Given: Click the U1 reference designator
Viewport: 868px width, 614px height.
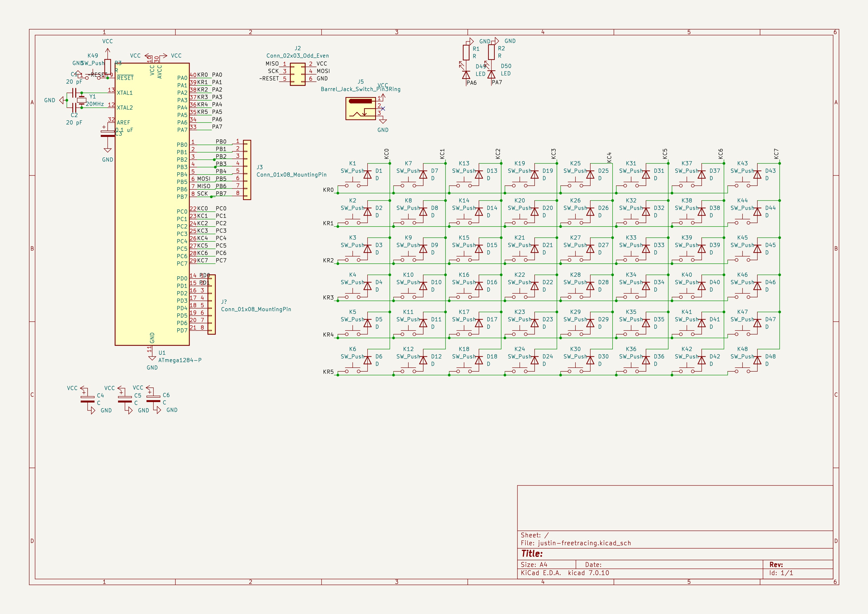Looking at the screenshot, I should pyautogui.click(x=162, y=352).
